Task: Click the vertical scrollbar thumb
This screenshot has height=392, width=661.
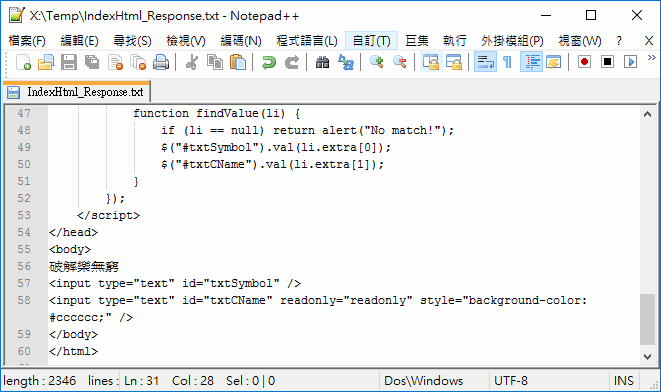Action: pos(648,320)
